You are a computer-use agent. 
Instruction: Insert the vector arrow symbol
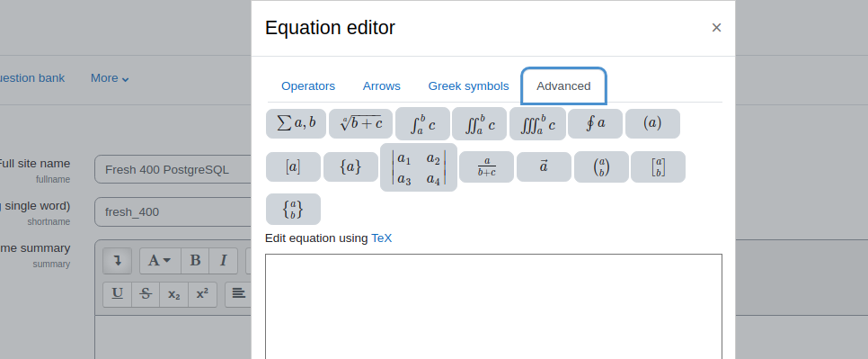544,166
